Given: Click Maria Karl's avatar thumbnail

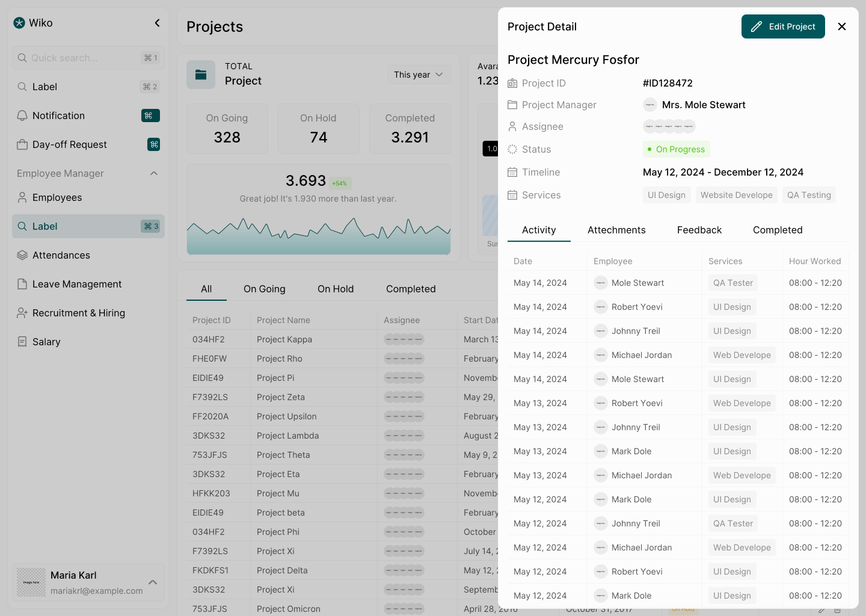Looking at the screenshot, I should tap(31, 582).
